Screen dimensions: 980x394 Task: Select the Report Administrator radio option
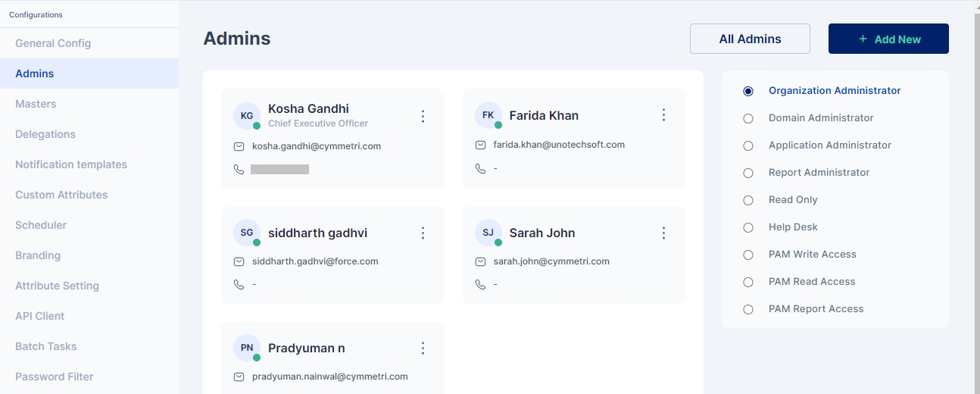(x=748, y=173)
